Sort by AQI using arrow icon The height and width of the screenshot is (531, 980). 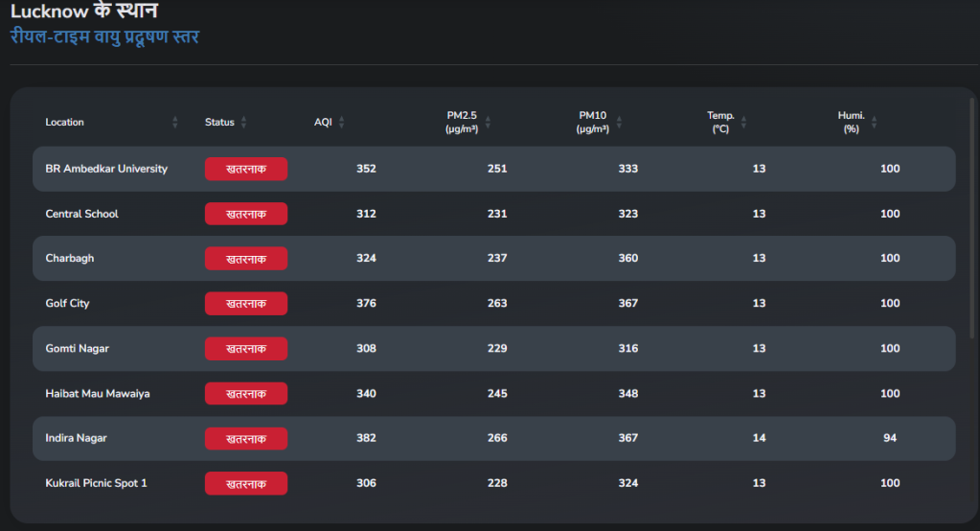click(342, 123)
